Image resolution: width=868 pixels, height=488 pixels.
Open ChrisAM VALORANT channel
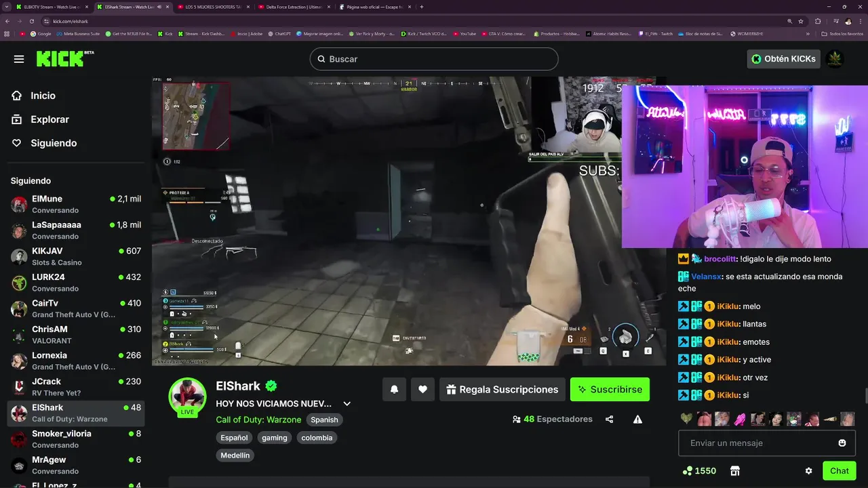click(76, 335)
